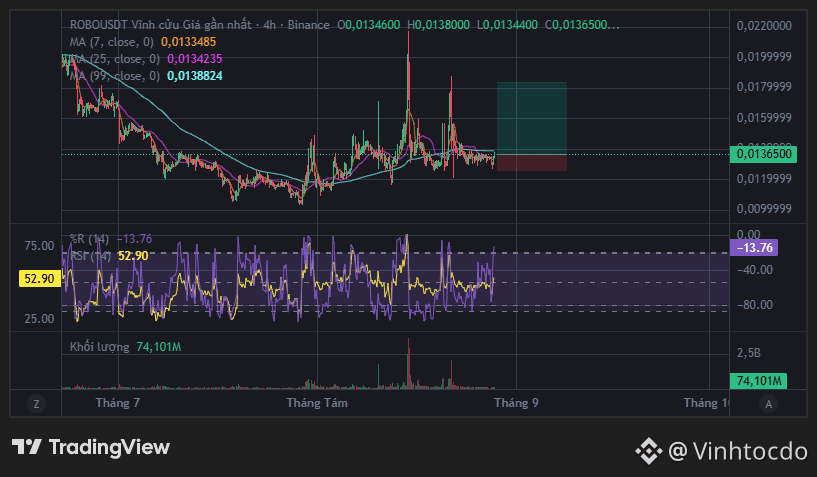Click the 2,5B volume scale label
This screenshot has height=477, width=817.
749,353
